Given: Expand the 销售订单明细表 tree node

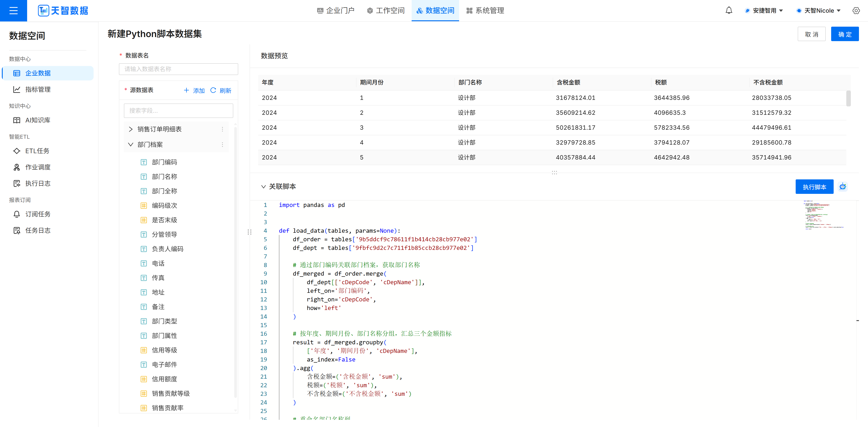Looking at the screenshot, I should (x=131, y=129).
